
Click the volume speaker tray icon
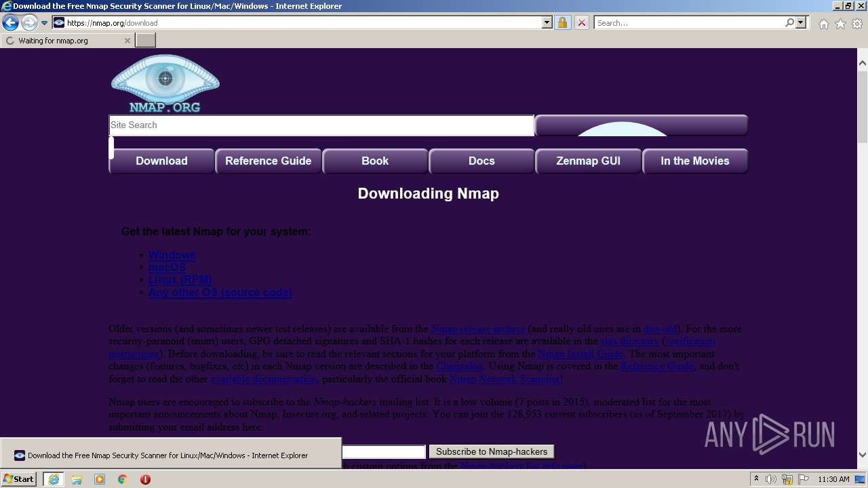(x=771, y=479)
